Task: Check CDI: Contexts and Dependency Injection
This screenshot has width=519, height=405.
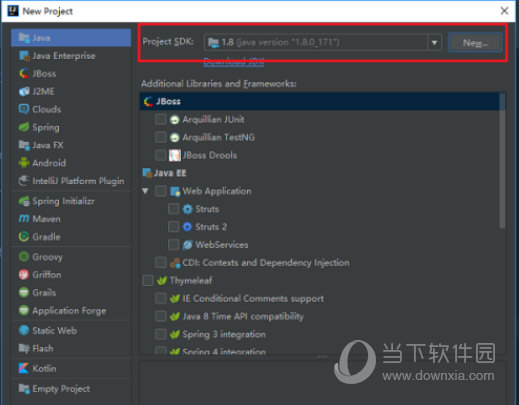Action: pyautogui.click(x=161, y=263)
